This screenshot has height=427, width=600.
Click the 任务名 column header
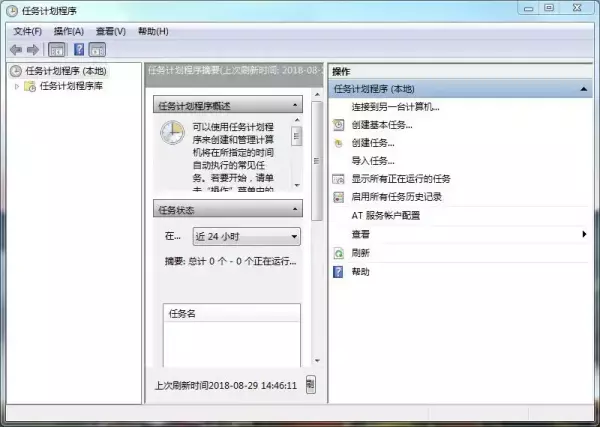tap(232, 313)
